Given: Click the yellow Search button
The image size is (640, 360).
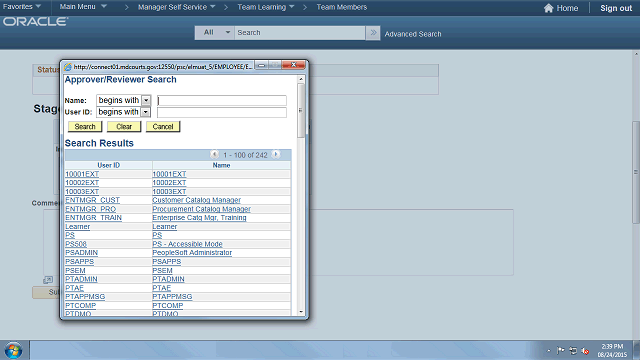Looking at the screenshot, I should coord(85,127).
